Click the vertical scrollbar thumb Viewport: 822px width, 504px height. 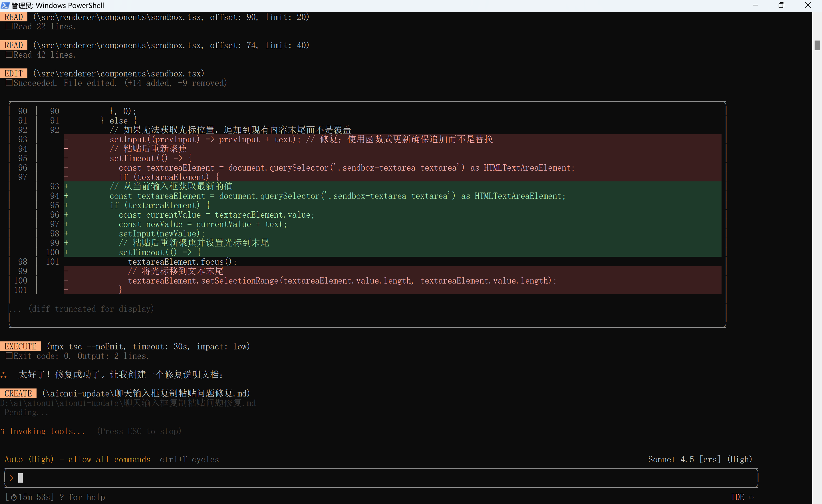pos(817,45)
